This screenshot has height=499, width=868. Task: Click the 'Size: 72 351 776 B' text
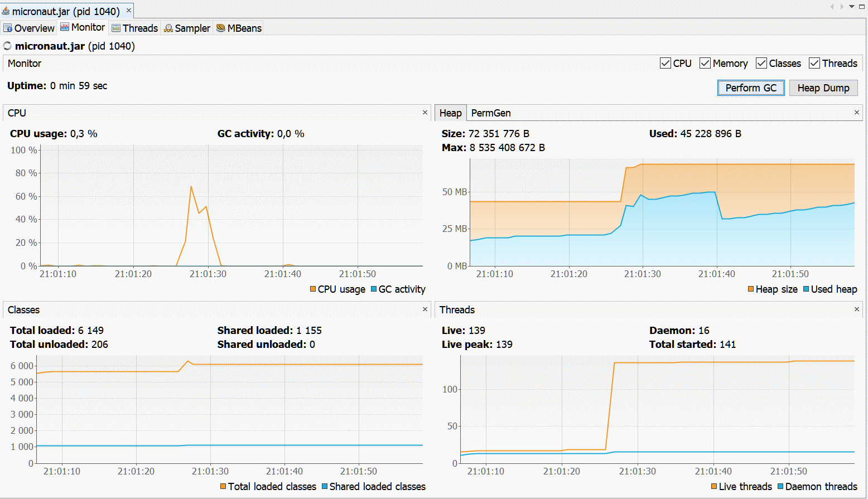485,134
